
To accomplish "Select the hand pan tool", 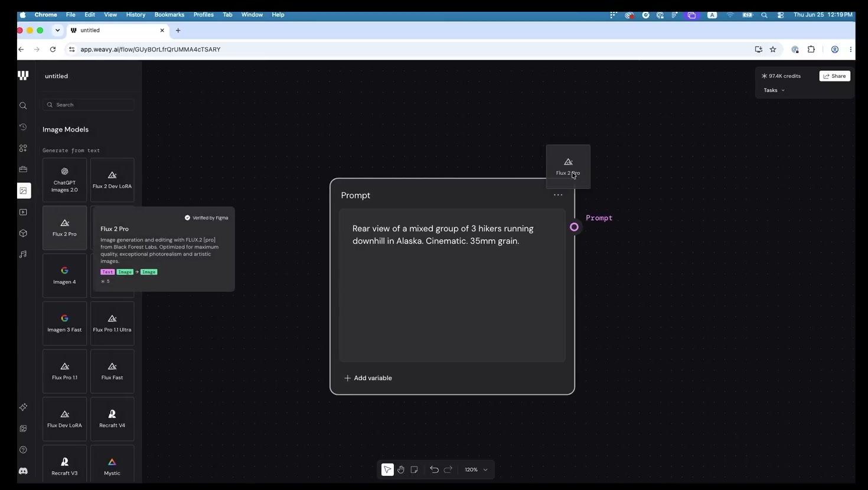I will pos(401,469).
